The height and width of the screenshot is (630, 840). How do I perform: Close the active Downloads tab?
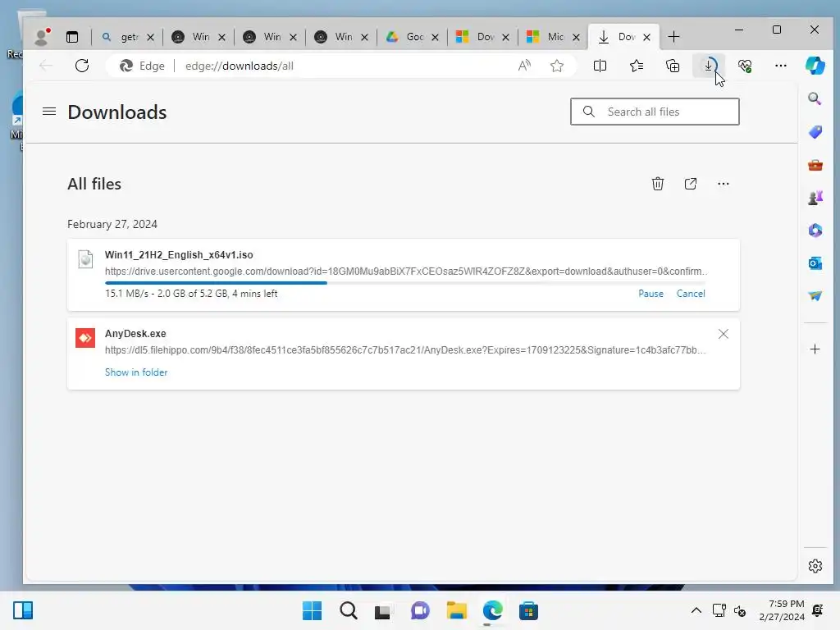point(646,37)
